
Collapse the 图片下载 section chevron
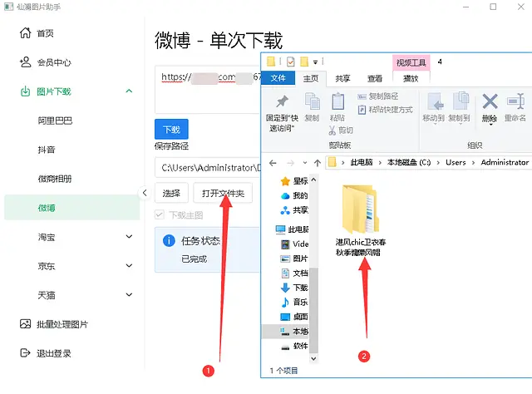pos(129,91)
